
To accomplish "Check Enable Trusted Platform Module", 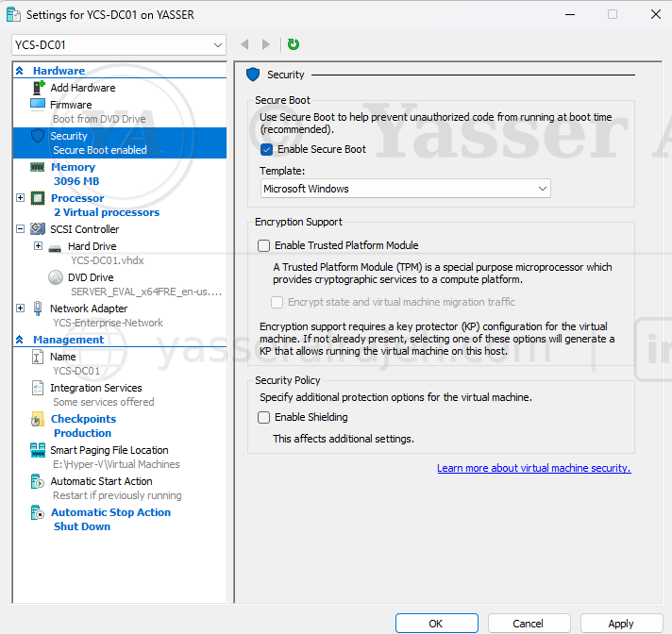I will 263,245.
